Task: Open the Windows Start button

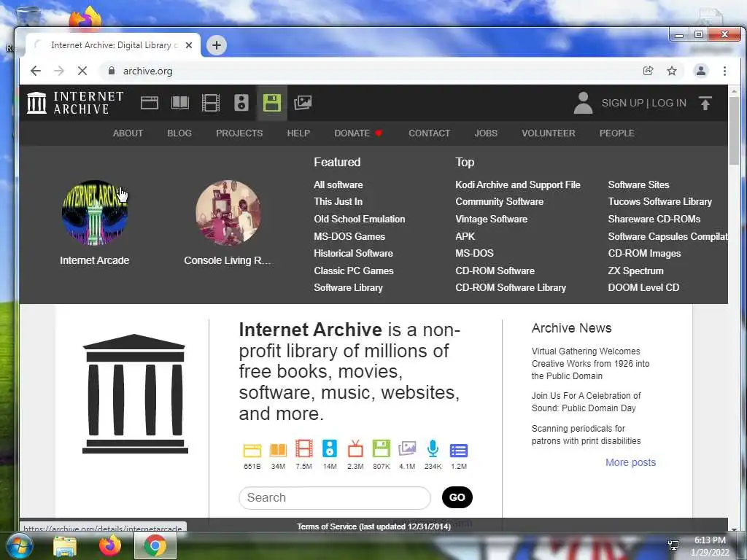Action: [19, 545]
